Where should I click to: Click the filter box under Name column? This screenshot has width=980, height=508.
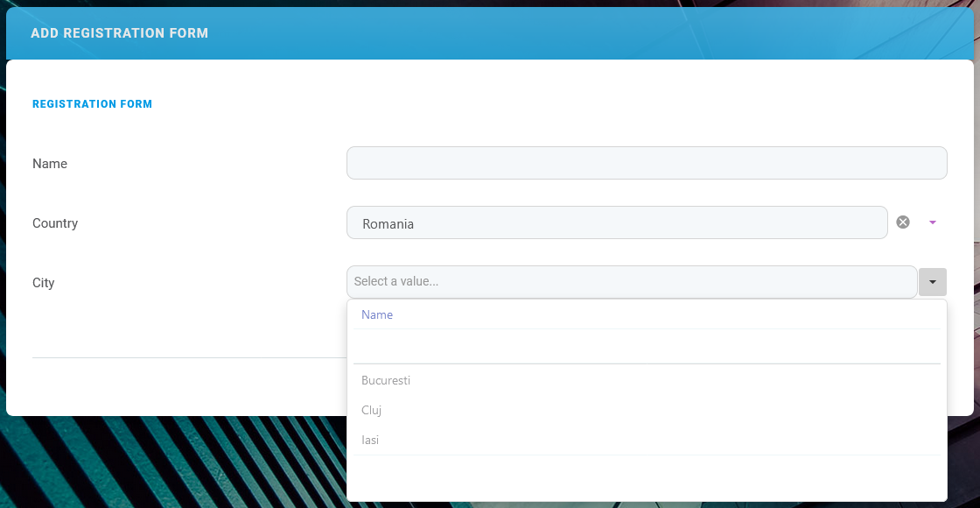646,347
